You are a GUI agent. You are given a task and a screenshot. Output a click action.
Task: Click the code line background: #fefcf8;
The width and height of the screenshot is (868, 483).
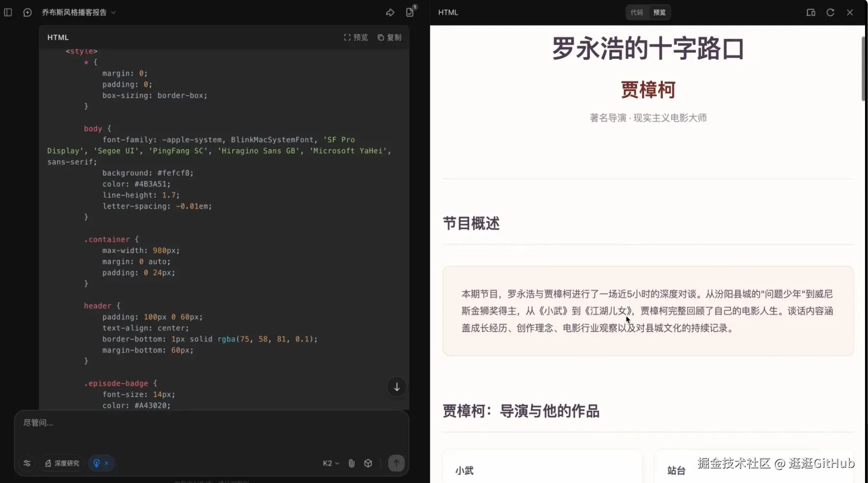[x=148, y=173]
